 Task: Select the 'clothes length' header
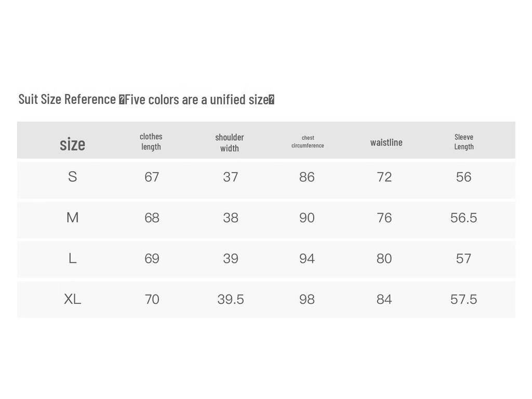click(151, 141)
